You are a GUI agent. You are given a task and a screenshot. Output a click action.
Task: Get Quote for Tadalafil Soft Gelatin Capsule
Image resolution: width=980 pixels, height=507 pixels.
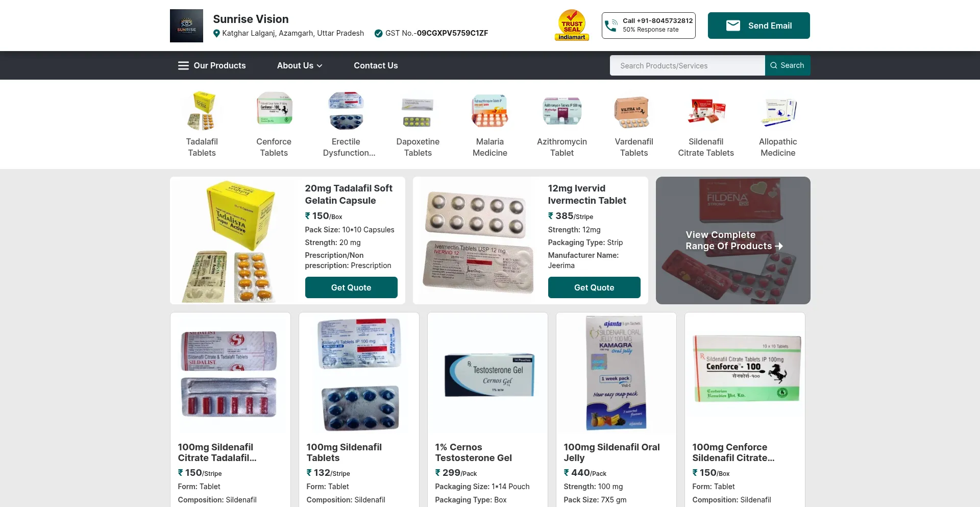click(351, 287)
